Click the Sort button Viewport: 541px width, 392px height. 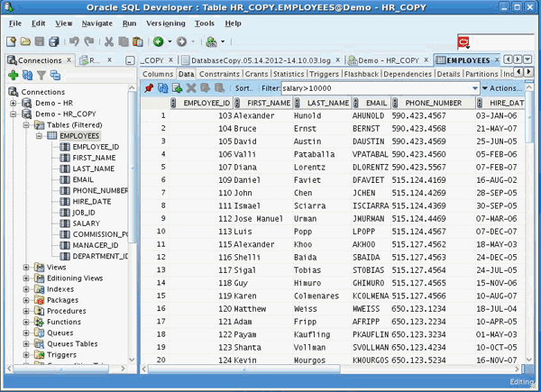click(243, 88)
